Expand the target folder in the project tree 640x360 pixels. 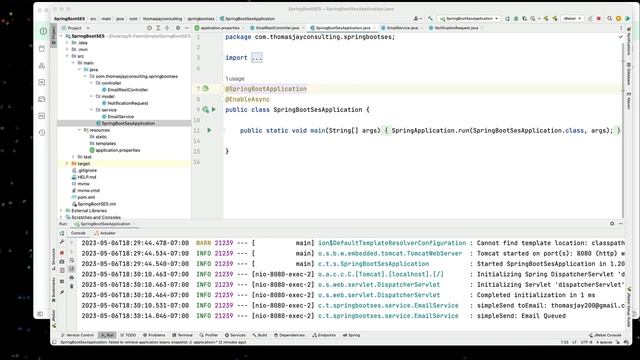point(68,163)
